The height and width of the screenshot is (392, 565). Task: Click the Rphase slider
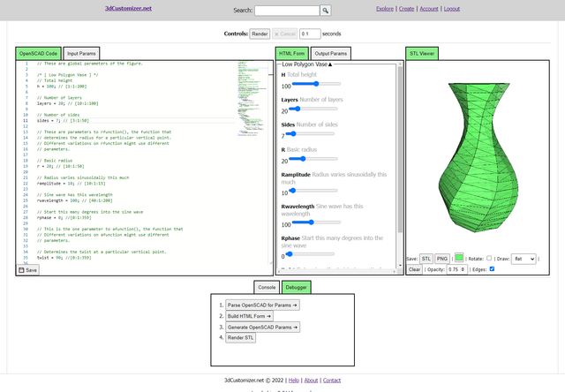pyautogui.click(x=310, y=254)
